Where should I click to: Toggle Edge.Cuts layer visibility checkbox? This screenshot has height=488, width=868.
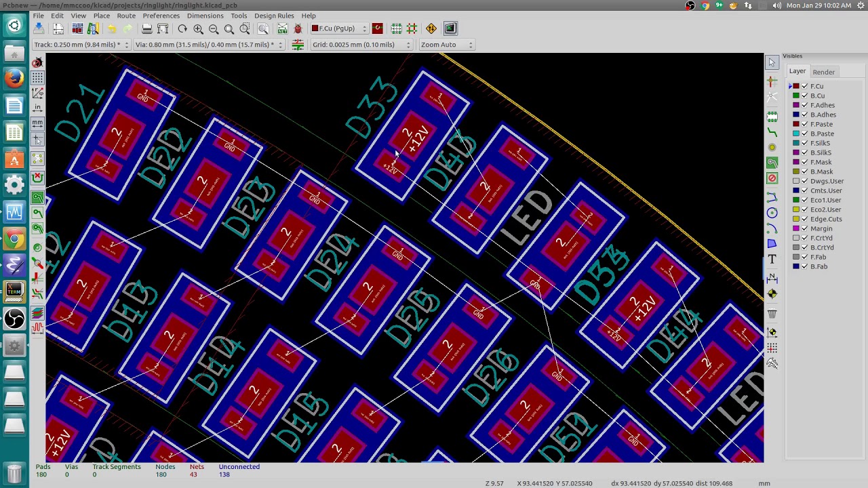coord(804,219)
